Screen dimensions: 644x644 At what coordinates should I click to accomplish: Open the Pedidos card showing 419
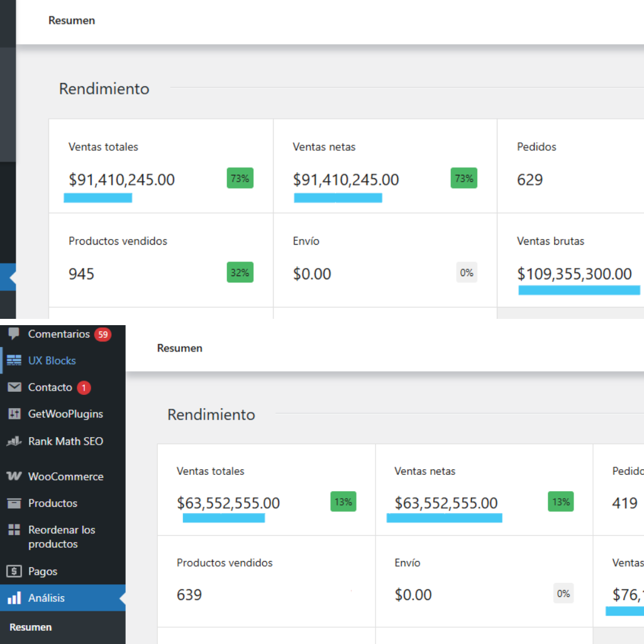(x=618, y=489)
